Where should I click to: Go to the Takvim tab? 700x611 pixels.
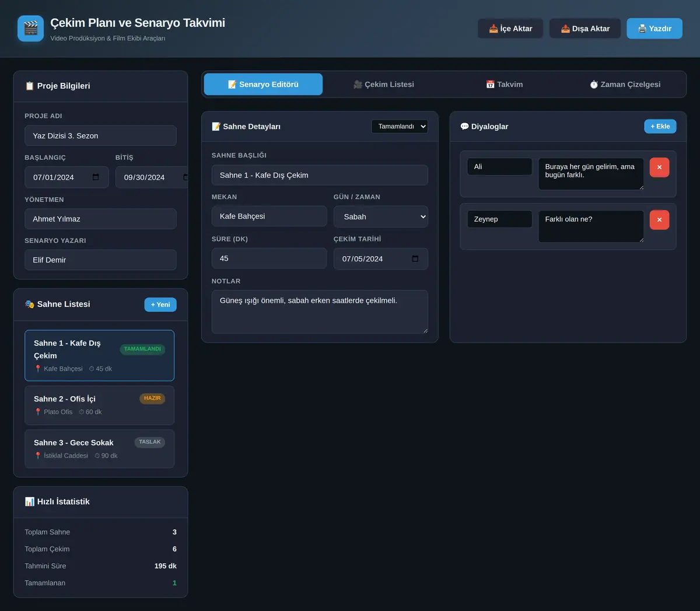505,85
